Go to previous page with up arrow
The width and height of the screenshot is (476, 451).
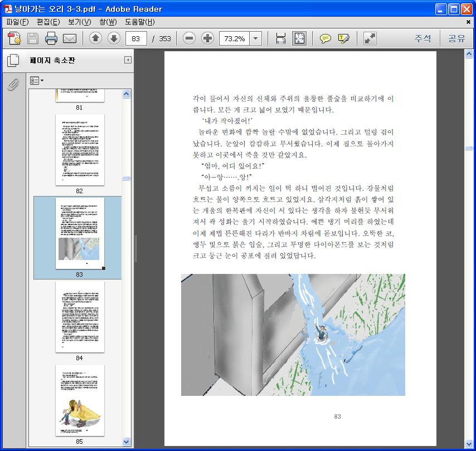pyautogui.click(x=95, y=38)
